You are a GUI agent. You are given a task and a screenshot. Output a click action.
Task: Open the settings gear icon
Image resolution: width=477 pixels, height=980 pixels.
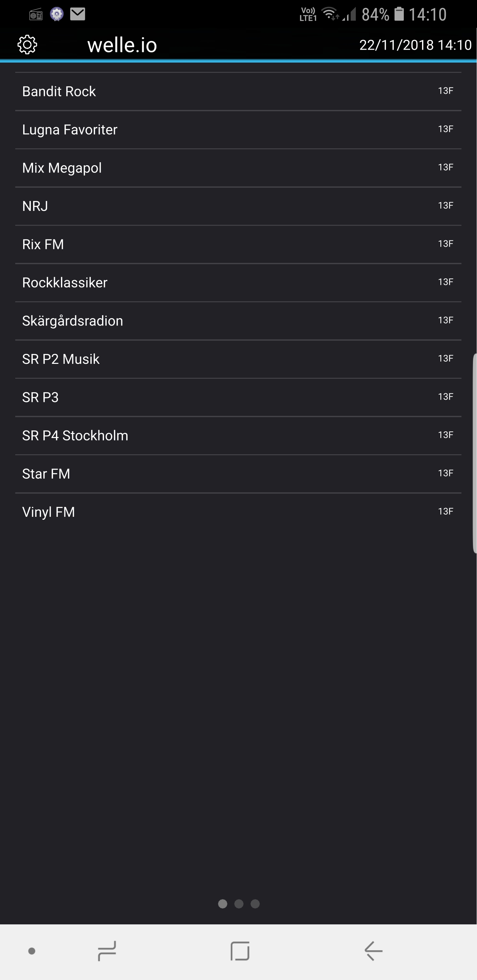27,45
